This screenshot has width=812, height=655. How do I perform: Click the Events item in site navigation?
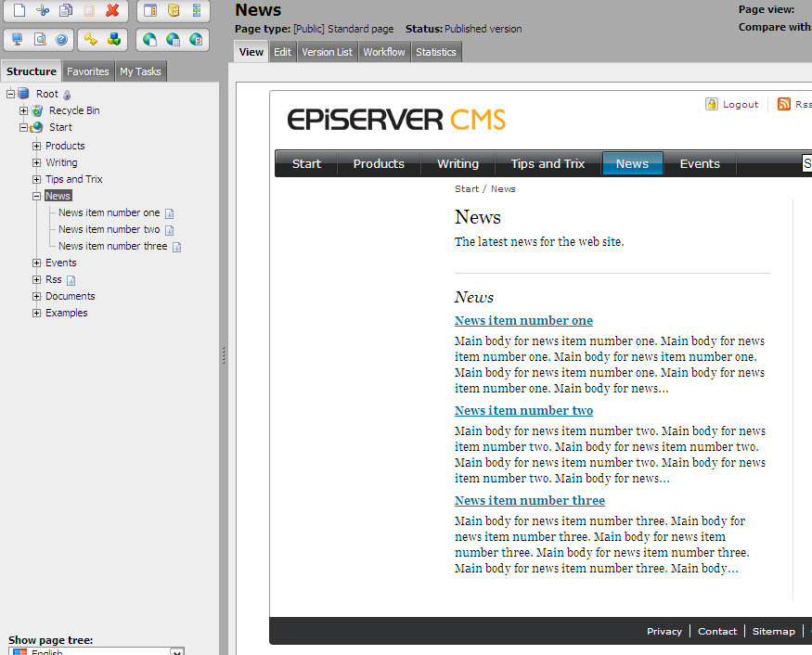pos(700,163)
